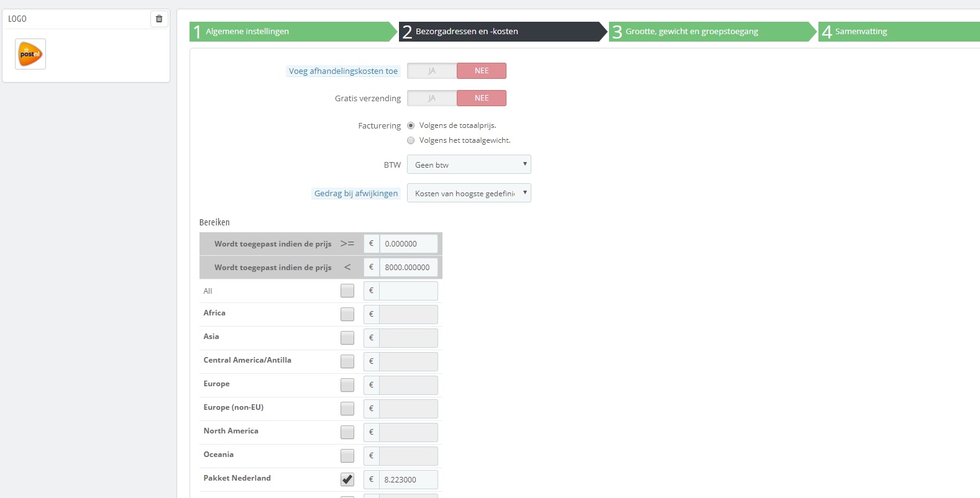Screen dimensions: 980x498
Task: Uncheck the Pakket Nederland checkbox
Action: [x=347, y=479]
